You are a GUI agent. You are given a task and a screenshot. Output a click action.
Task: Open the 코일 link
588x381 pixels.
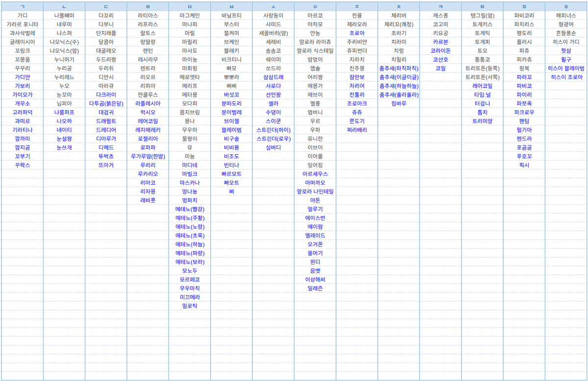(441, 68)
